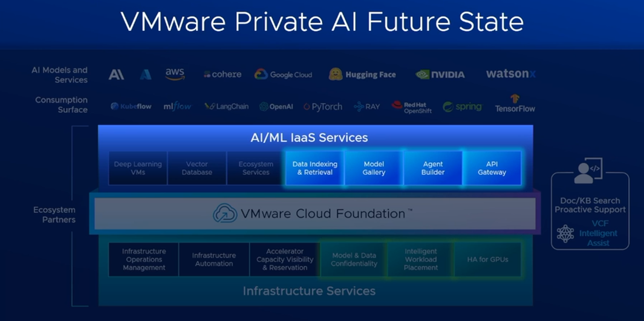Select the TensorFlow logo

click(515, 103)
